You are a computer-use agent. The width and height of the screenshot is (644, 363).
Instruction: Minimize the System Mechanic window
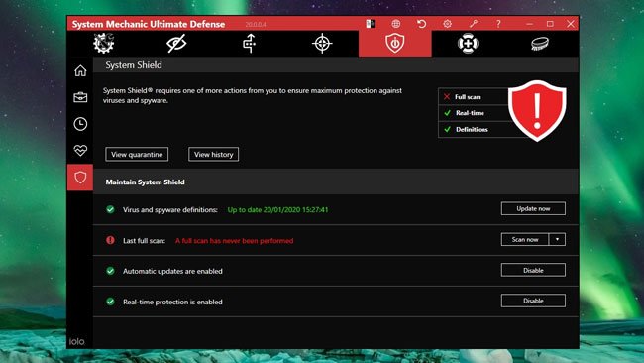(529, 24)
